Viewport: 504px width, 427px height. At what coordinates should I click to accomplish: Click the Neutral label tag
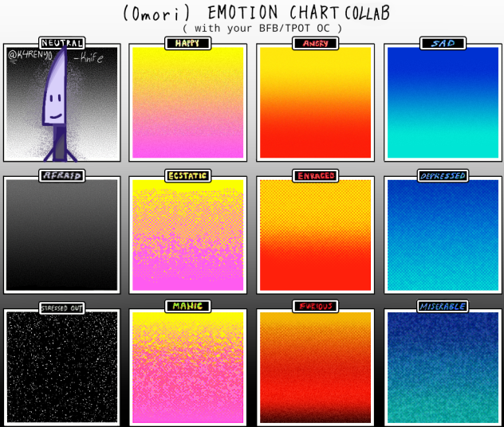62,43
